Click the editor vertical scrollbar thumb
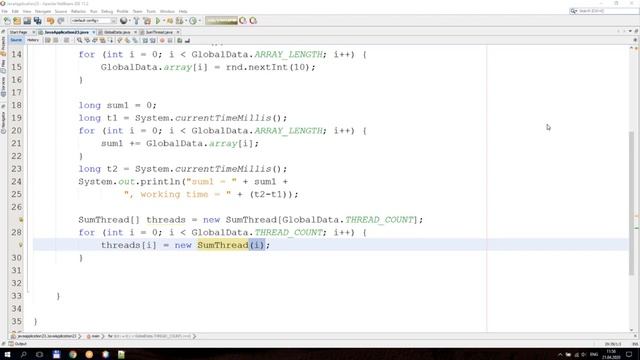Image resolution: width=640 pixels, height=360 pixels. (631, 203)
